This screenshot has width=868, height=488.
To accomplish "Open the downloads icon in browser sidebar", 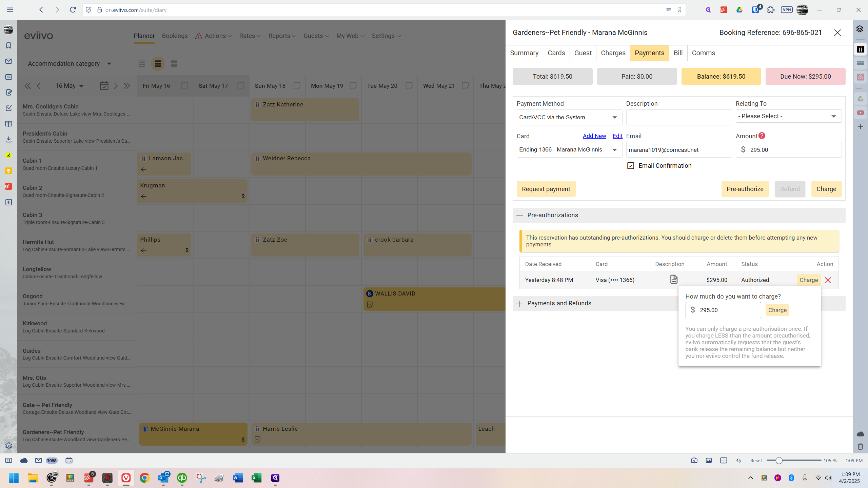I will tap(9, 139).
